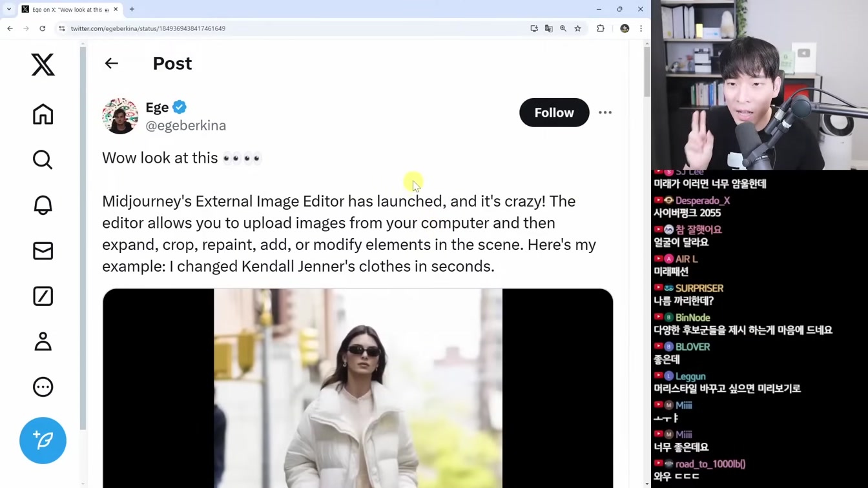Open the tab search dropdown arrow
The image size is (868, 488).
(x=9, y=9)
